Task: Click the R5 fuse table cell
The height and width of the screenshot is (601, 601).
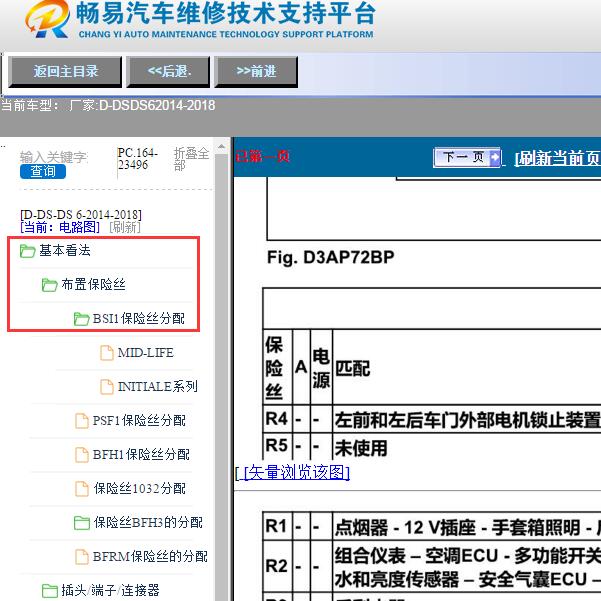Action: click(276, 447)
